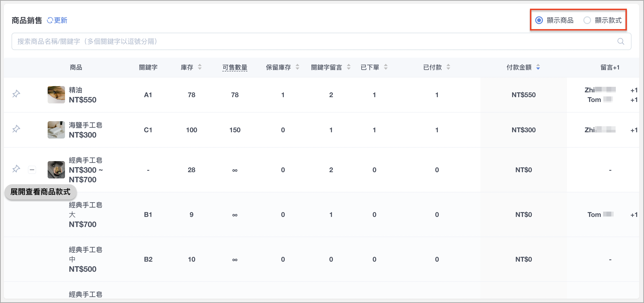This screenshot has width=644, height=303.
Task: Select the 顯示款式 radio button
Action: 587,20
